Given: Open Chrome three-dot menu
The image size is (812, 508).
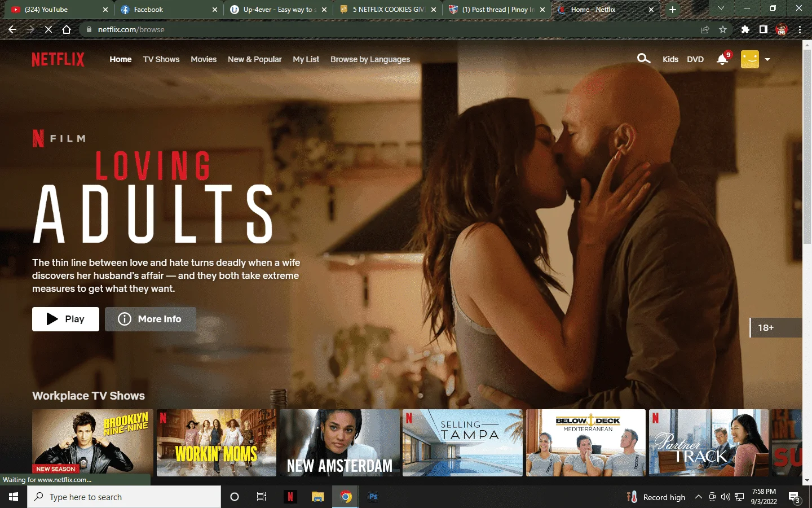Looking at the screenshot, I should (x=800, y=29).
